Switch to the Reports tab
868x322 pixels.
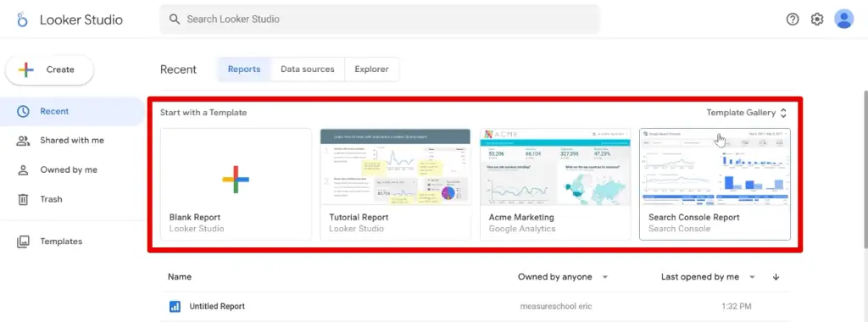coord(244,69)
